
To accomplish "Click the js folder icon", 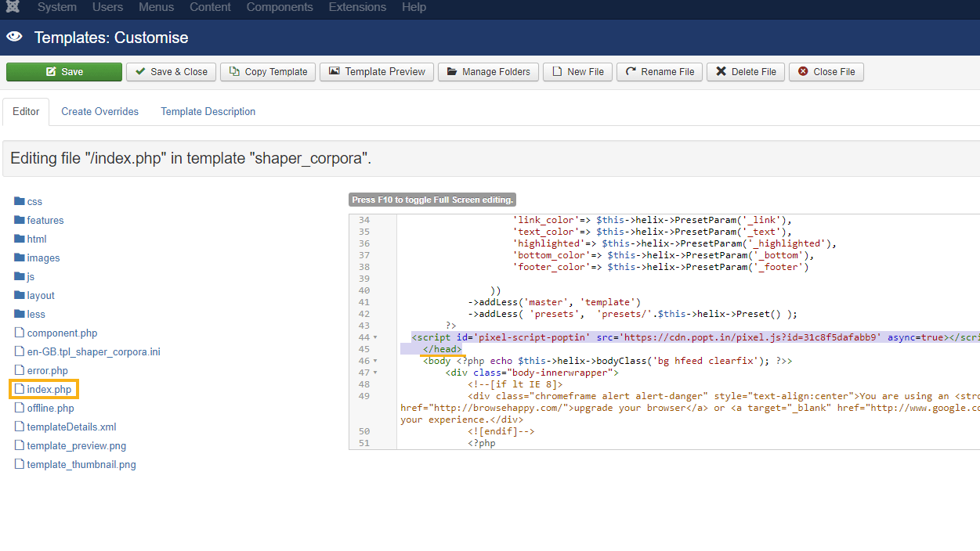I will tap(20, 276).
